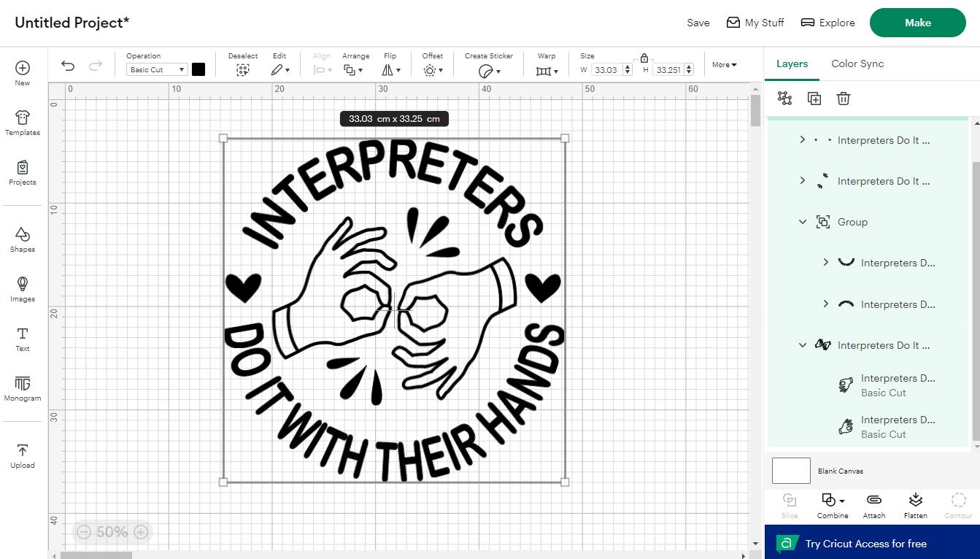Click the group layers icon
Viewport: 980px width, 559px height.
(784, 99)
